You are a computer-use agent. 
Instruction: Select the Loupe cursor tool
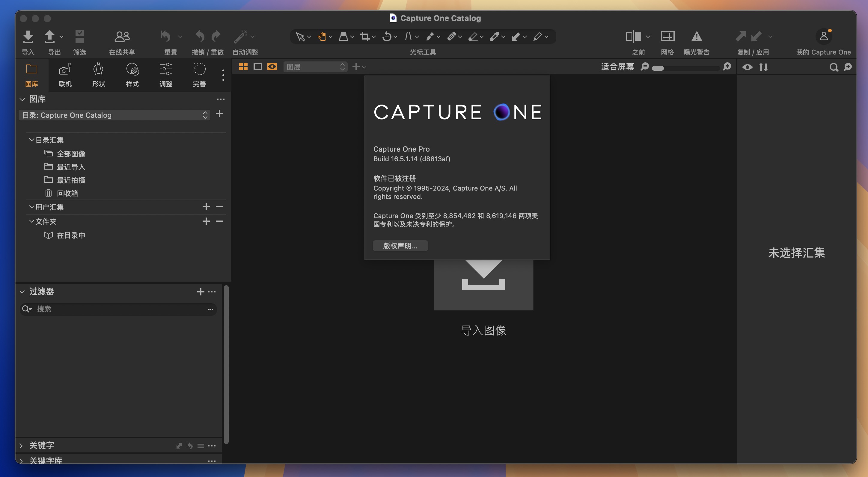pos(343,36)
